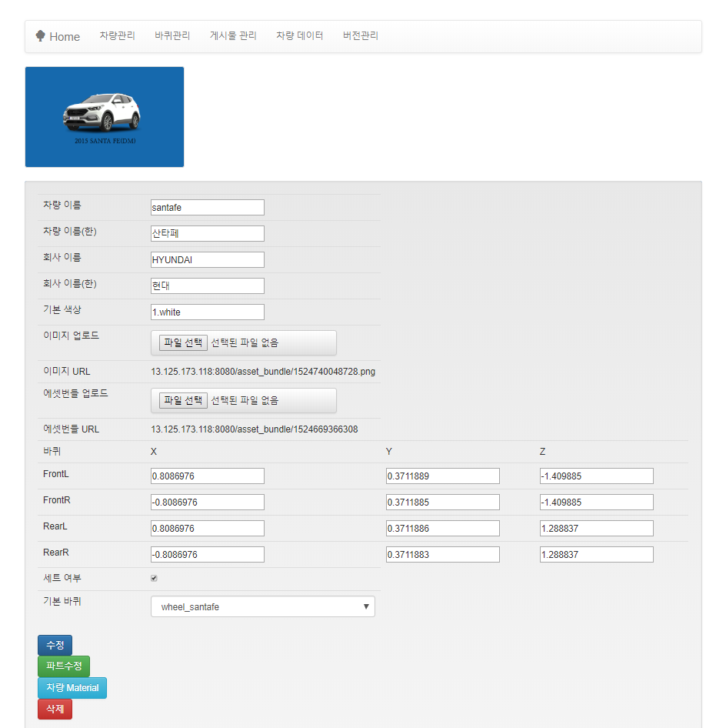Select the 기본 색상 input field
Image resolution: width=716 pixels, height=728 pixels.
point(207,312)
